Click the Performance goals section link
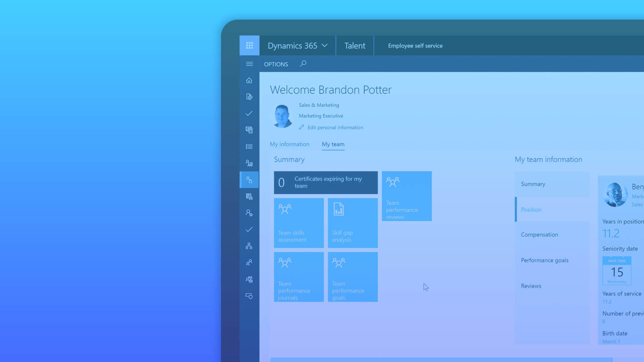644x362 pixels. tap(544, 260)
